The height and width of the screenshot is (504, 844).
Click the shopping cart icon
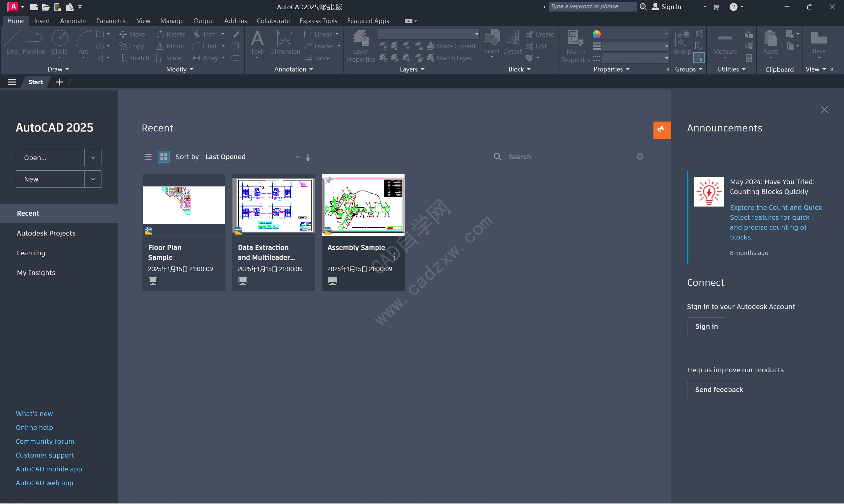click(716, 7)
